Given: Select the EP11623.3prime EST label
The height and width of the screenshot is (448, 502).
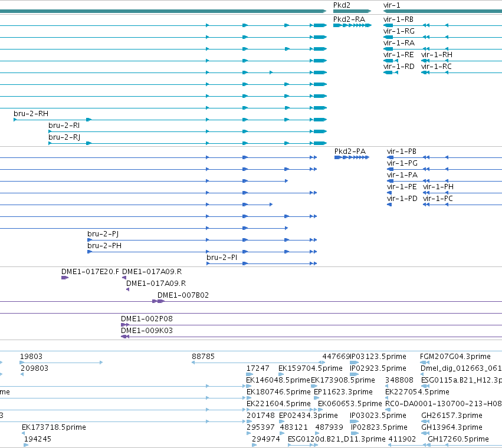Looking at the screenshot, I should (x=343, y=393).
